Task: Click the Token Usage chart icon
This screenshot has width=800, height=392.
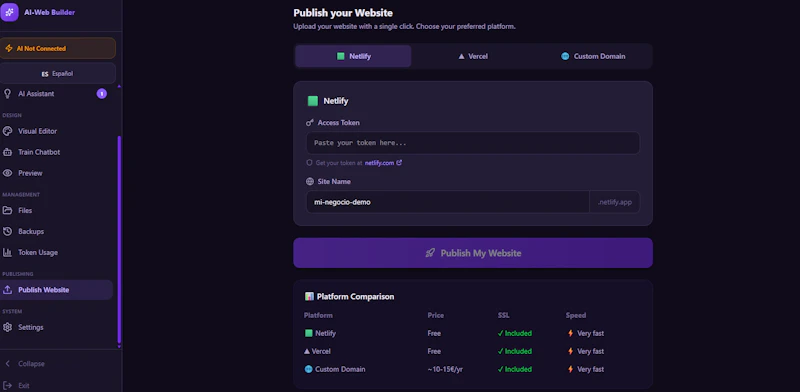Action: coord(7,252)
